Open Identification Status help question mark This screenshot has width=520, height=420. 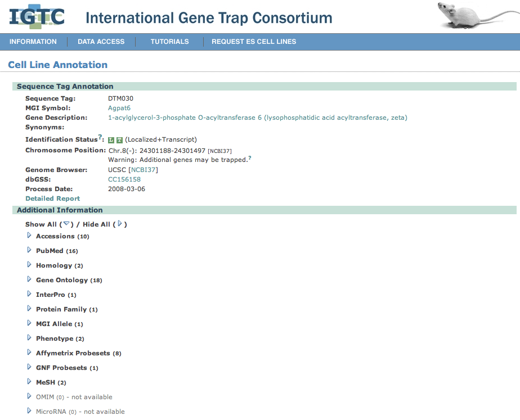pos(100,137)
